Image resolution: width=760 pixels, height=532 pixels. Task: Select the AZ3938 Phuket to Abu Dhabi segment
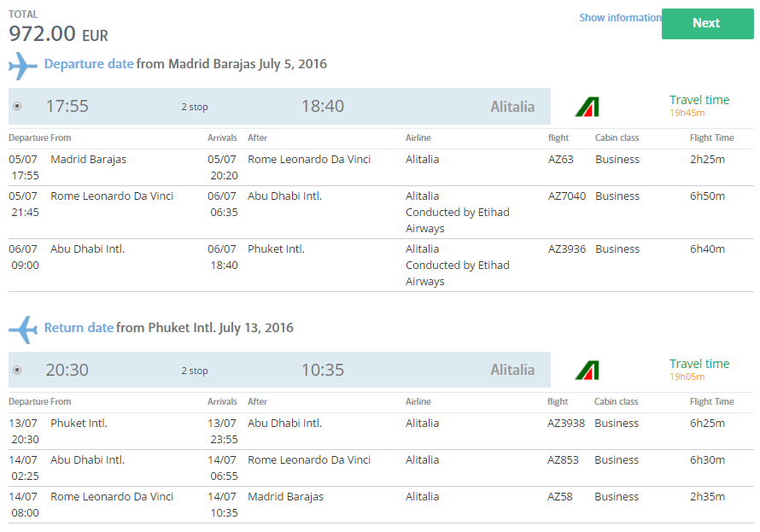pos(381,431)
